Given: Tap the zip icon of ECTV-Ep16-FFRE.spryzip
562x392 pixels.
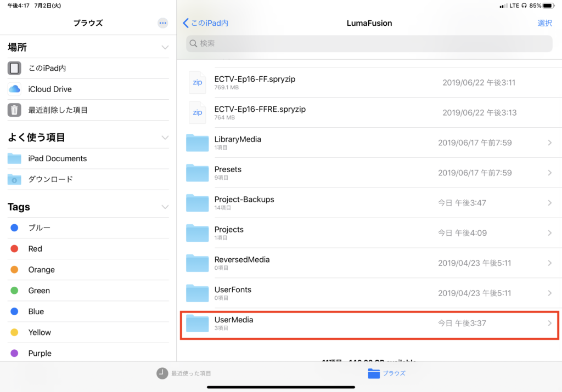Looking at the screenshot, I should 198,112.
